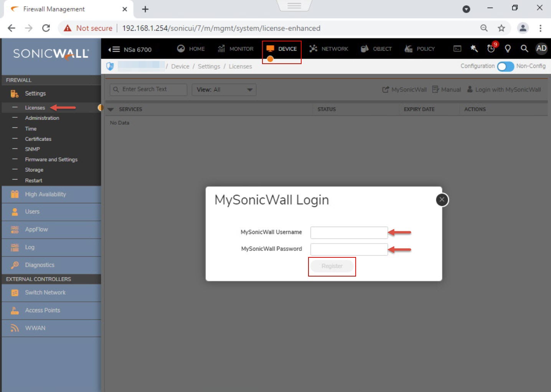This screenshot has width=551, height=392.
Task: Switch to the NETWORK tab
Action: (329, 49)
